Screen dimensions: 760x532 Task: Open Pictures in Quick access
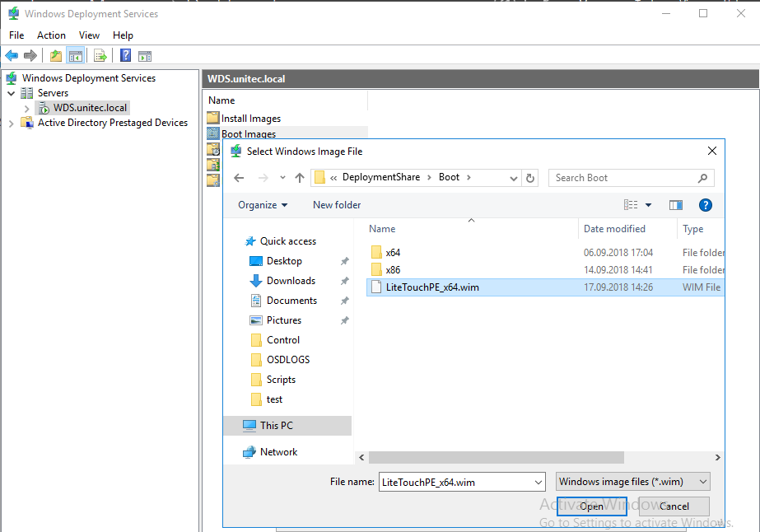(284, 320)
